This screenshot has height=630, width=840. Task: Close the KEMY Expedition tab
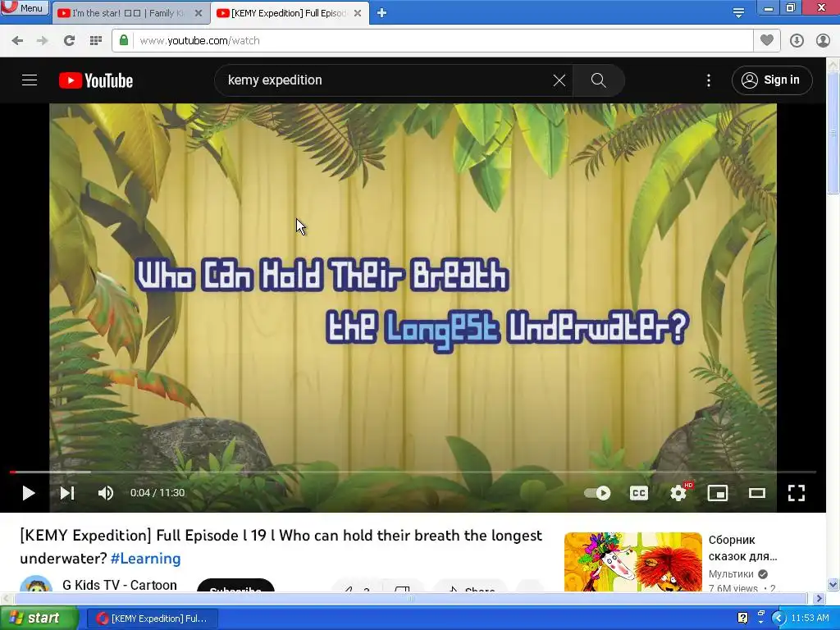point(358,13)
